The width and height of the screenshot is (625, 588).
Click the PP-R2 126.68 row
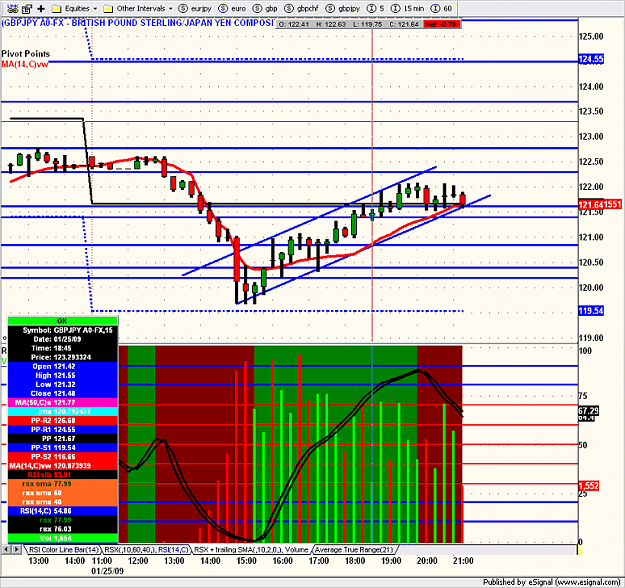tap(63, 421)
